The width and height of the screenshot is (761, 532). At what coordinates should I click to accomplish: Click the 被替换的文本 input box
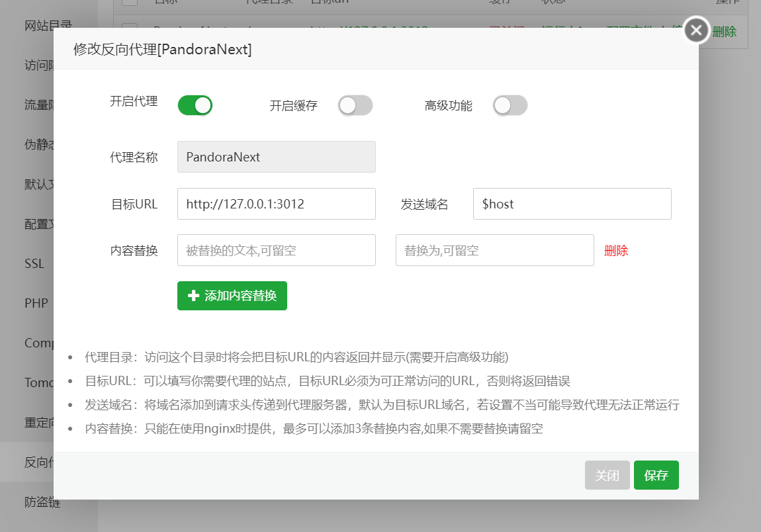pos(276,250)
